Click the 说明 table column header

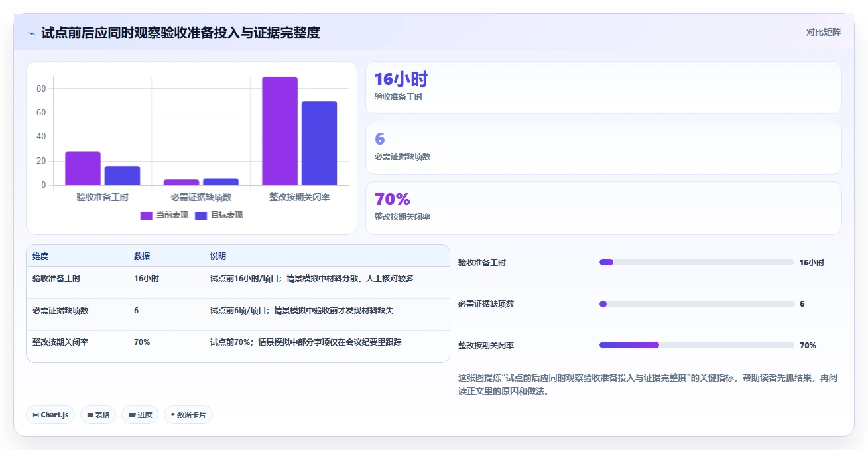pyautogui.click(x=218, y=256)
